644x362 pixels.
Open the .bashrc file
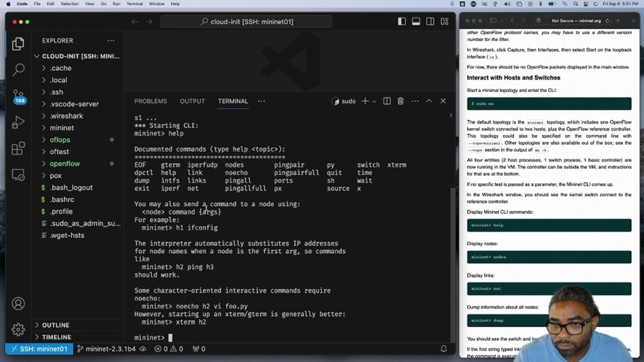click(78, 200)
